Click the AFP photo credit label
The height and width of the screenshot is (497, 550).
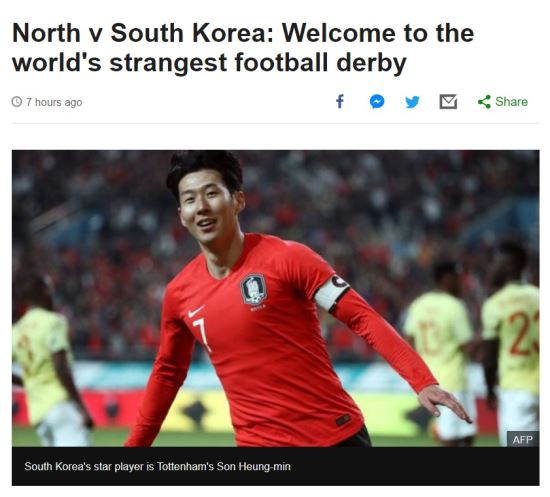522,439
